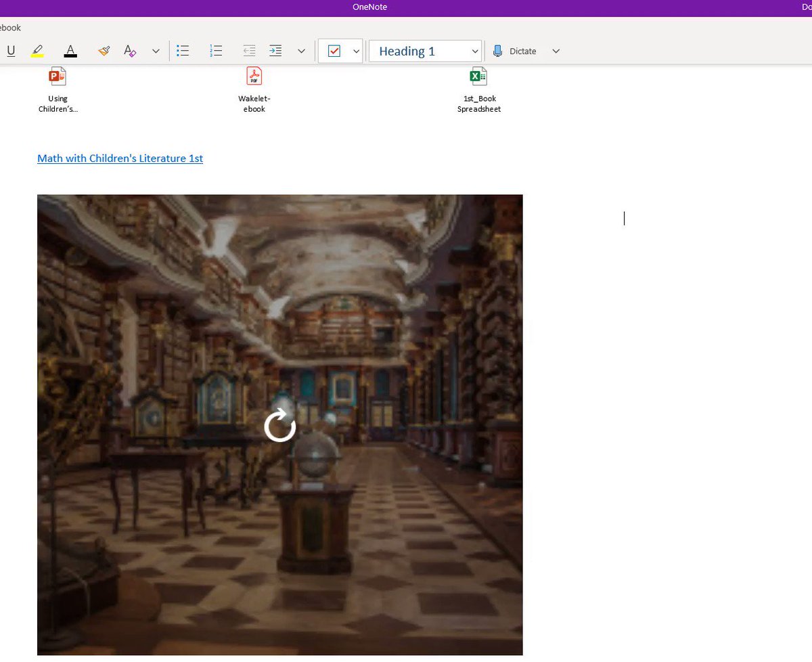The width and height of the screenshot is (812, 662).
Task: Expand more font formatting options
Action: (x=156, y=51)
